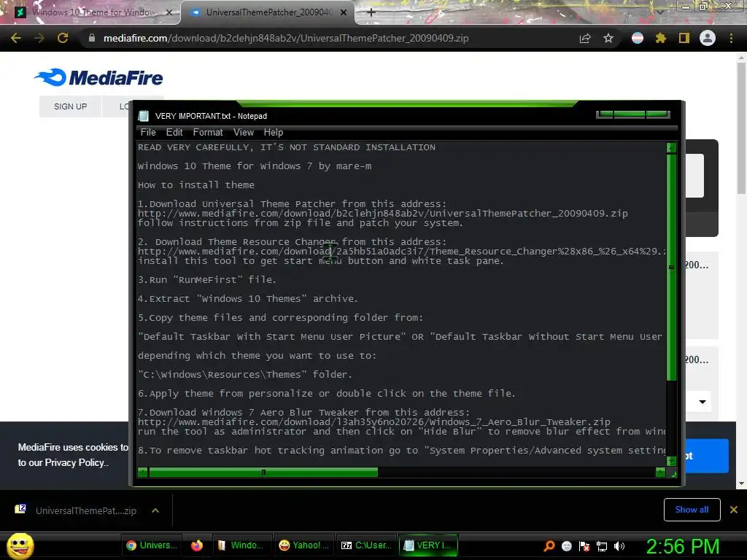This screenshot has height=560, width=747.
Task: Switch to the Chrome taskbar button
Action: click(151, 545)
